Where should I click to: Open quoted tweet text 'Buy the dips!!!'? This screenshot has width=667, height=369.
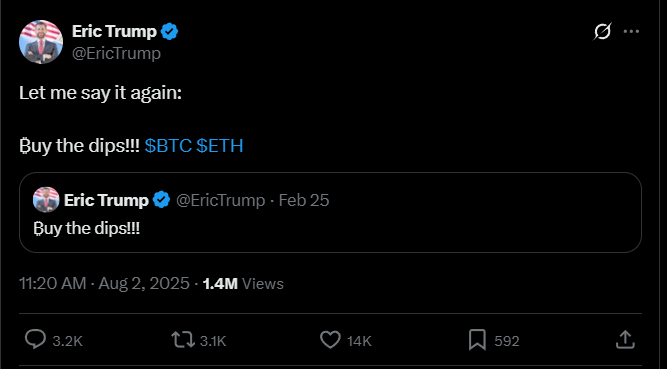tap(86, 229)
